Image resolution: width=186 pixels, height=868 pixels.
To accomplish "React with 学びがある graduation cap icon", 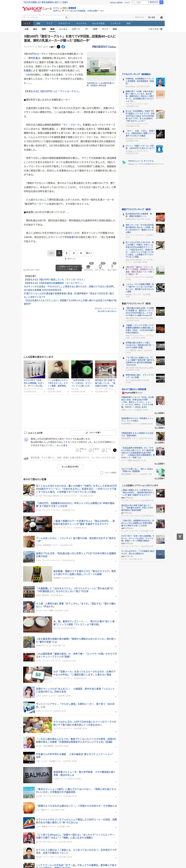I will 89,266.
